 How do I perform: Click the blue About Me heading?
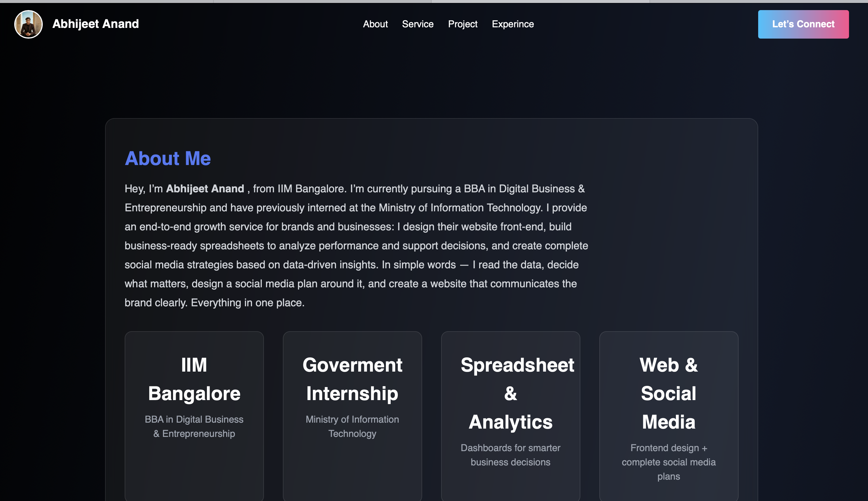pyautogui.click(x=168, y=158)
